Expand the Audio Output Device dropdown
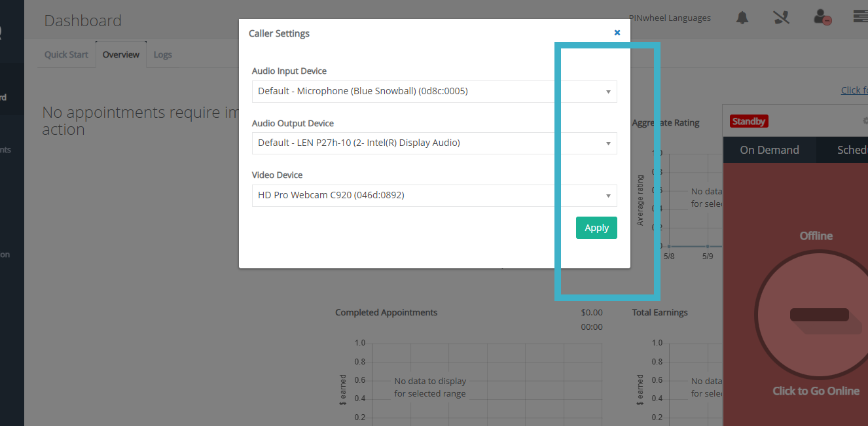 pos(434,143)
